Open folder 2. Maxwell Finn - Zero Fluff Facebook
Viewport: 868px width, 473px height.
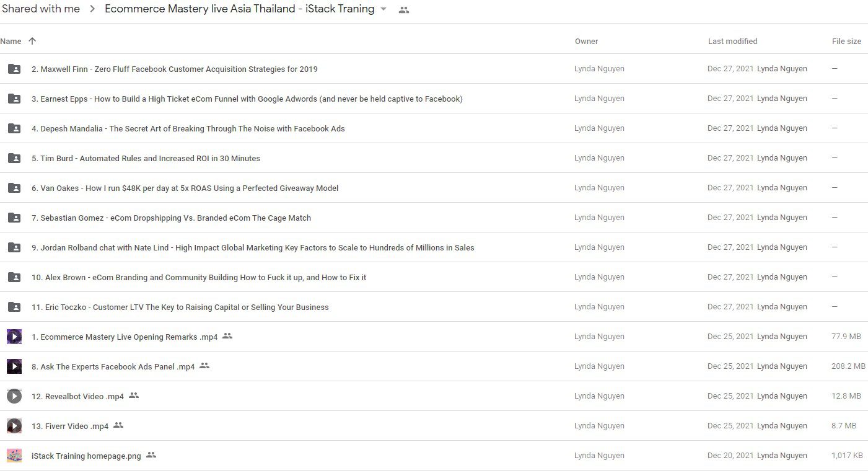(x=175, y=69)
